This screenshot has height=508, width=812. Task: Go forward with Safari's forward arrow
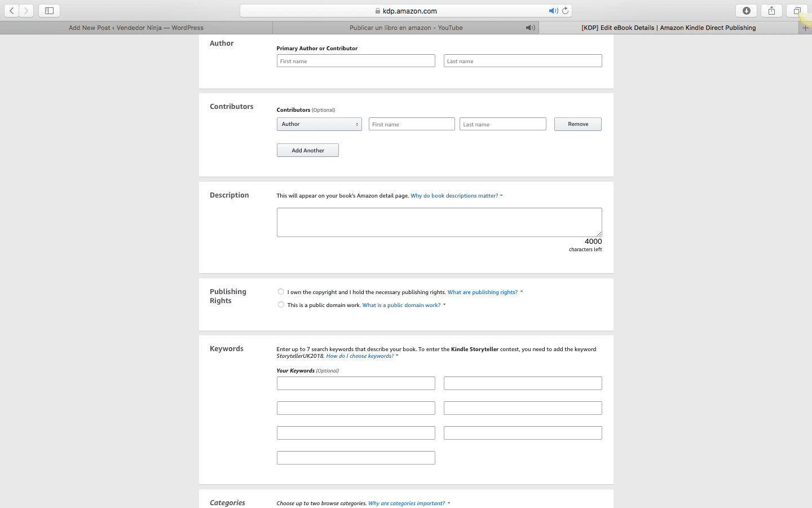[x=26, y=11]
